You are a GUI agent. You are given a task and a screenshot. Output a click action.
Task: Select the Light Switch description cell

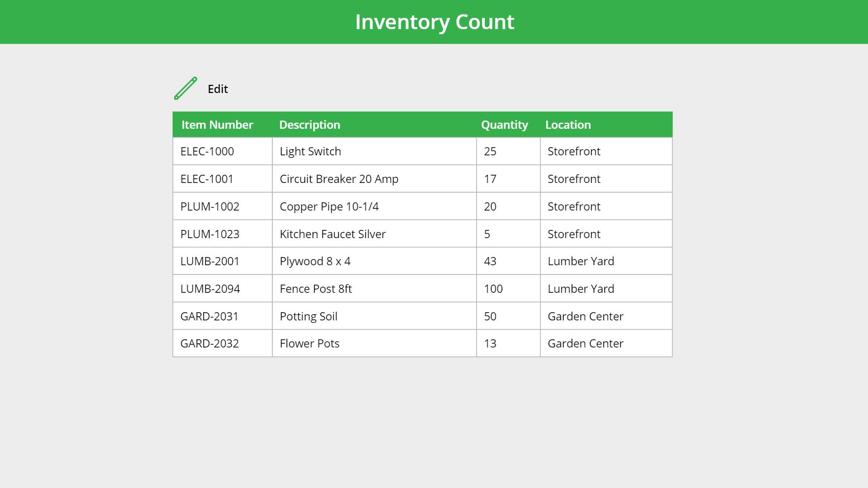click(x=310, y=151)
